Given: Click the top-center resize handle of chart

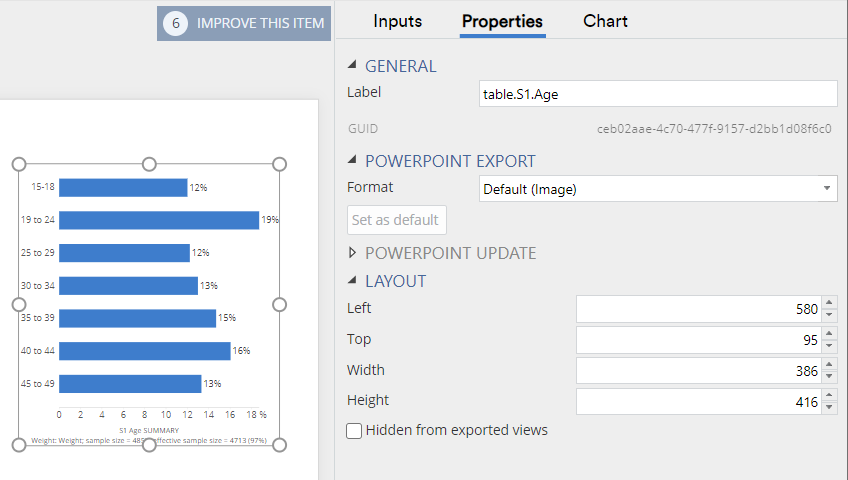Looking at the screenshot, I should point(149,163).
